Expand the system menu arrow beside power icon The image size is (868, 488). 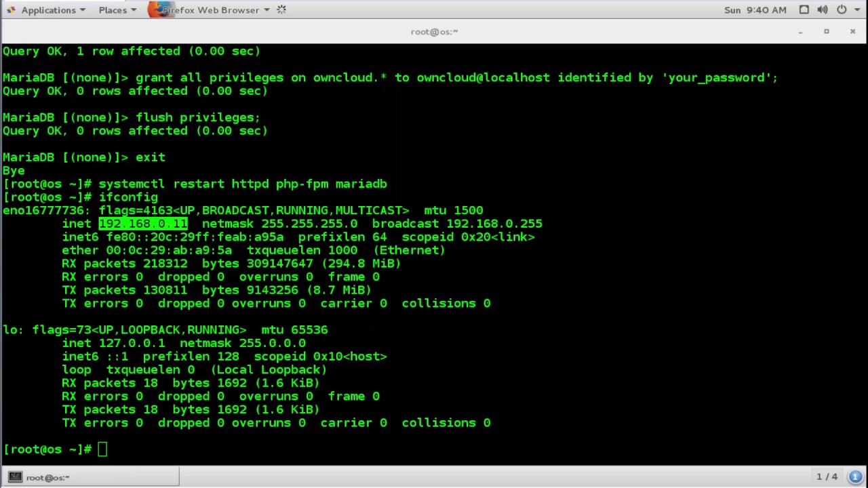[856, 10]
